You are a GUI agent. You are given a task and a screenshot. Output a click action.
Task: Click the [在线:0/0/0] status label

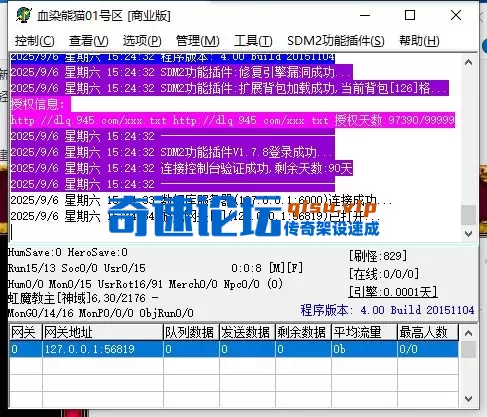384,274
